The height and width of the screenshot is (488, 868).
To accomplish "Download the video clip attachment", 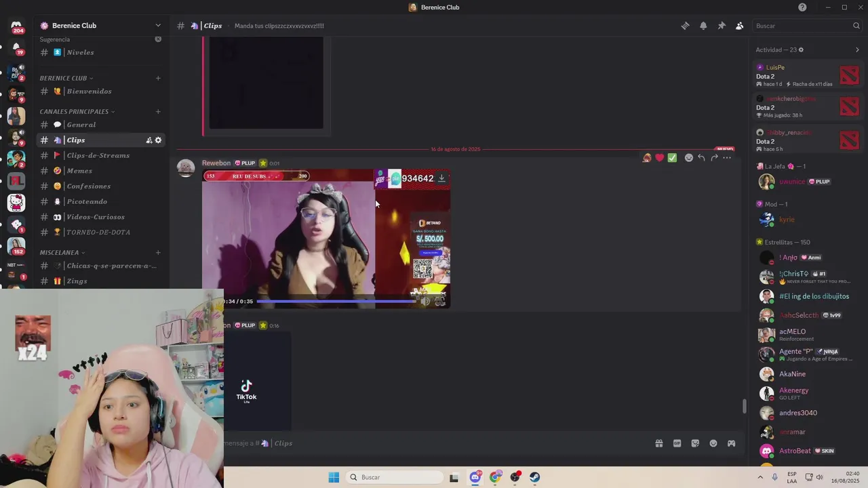I will 441,178.
